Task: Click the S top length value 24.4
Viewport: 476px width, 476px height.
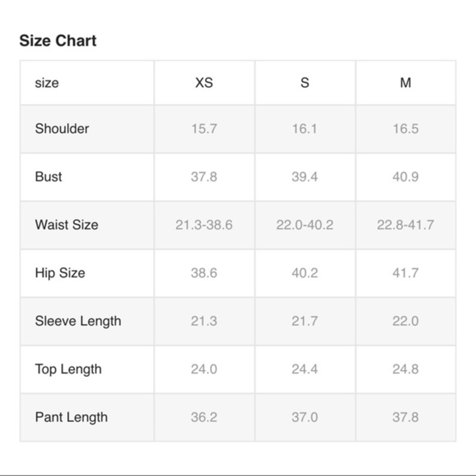Action: coord(305,369)
